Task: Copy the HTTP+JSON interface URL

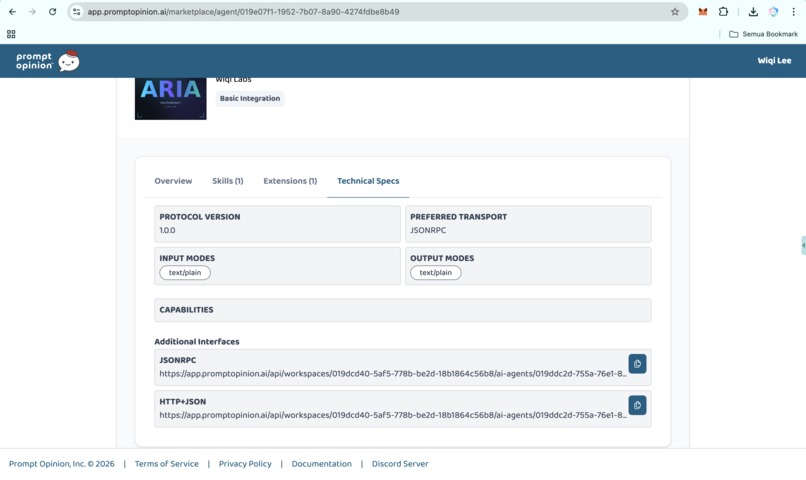Action: click(x=637, y=405)
